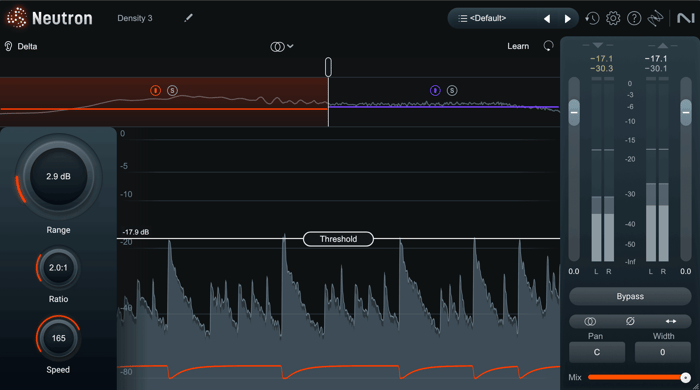Click the swap channels arrows icon
Viewport: 700px width, 390px height.
671,321
